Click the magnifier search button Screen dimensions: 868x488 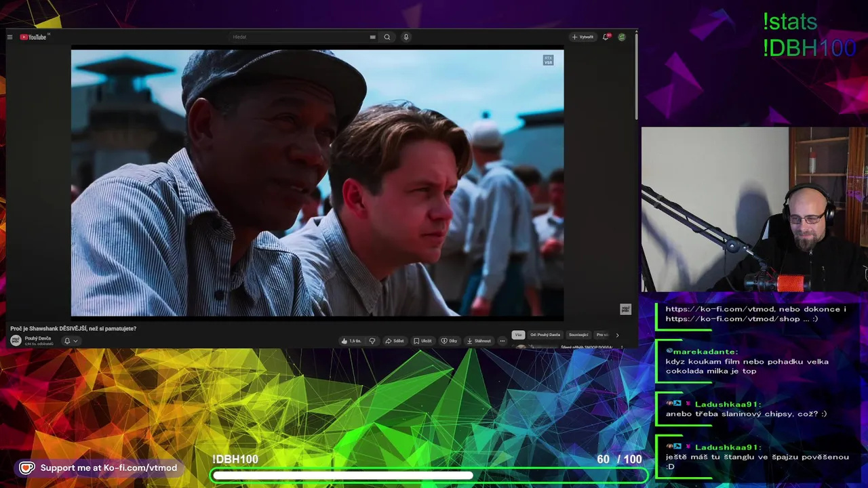point(387,37)
